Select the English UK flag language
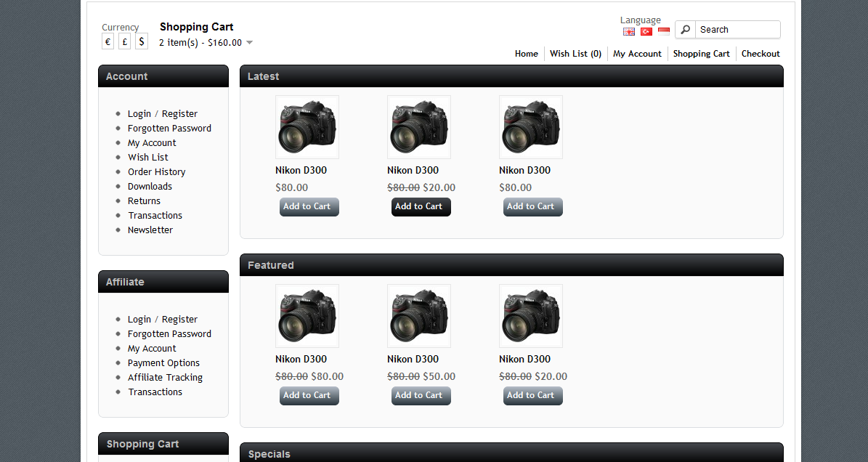 [629, 31]
